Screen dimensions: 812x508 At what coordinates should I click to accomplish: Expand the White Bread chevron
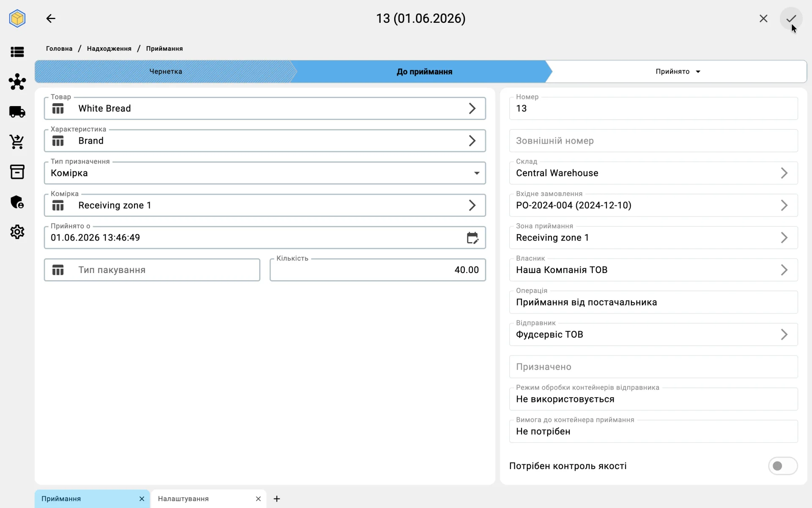click(x=472, y=109)
